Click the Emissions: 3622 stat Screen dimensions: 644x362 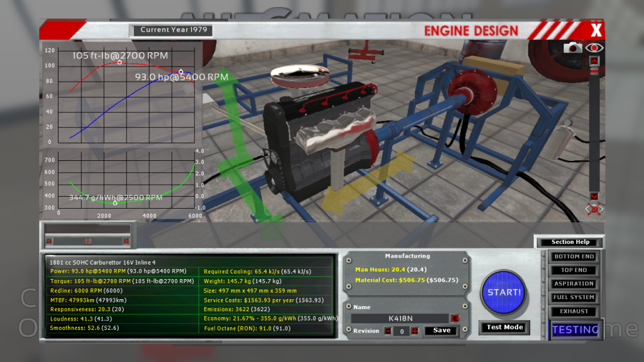237,309
